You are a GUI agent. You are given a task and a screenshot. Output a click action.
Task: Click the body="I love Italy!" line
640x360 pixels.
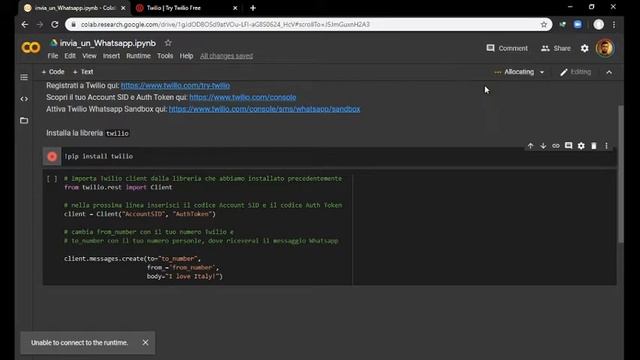(x=184, y=276)
